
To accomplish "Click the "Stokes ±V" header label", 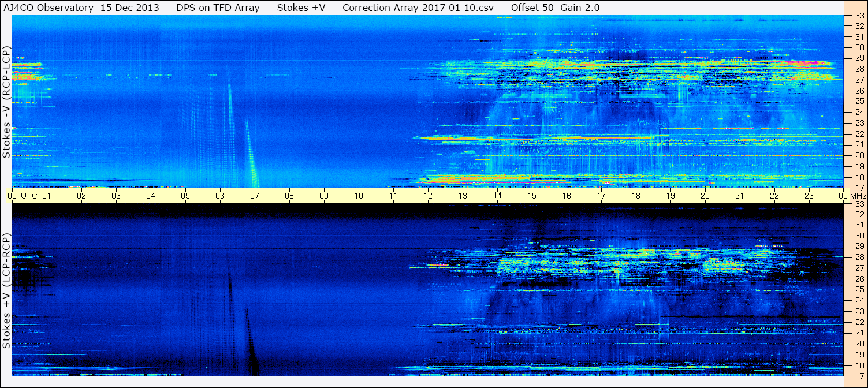I will (303, 8).
